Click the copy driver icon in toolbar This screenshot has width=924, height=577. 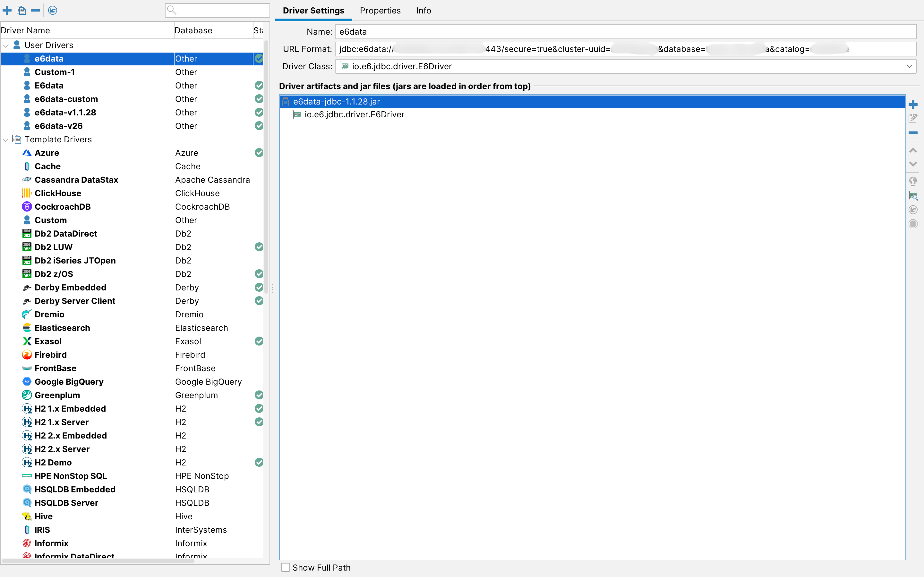click(21, 10)
